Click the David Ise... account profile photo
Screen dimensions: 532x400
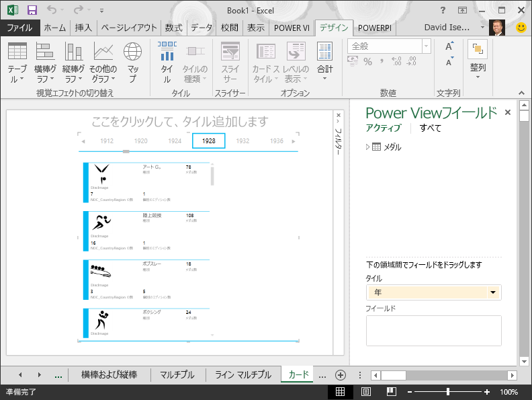click(x=497, y=28)
